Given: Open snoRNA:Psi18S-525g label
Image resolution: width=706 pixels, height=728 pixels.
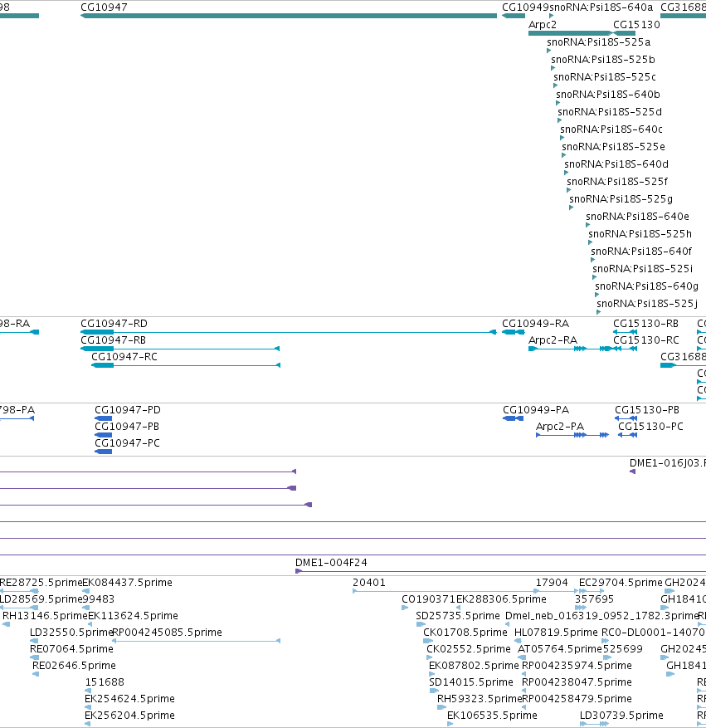Looking at the screenshot, I should (621, 198).
